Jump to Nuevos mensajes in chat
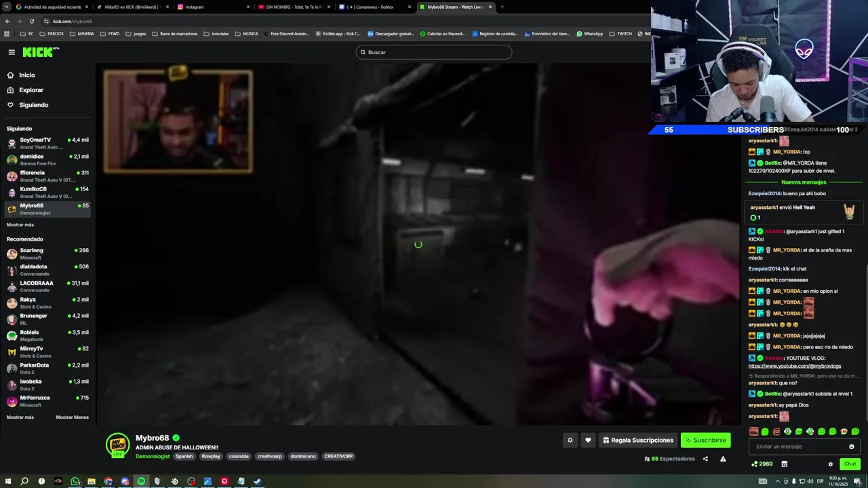868x488 pixels. pyautogui.click(x=804, y=182)
